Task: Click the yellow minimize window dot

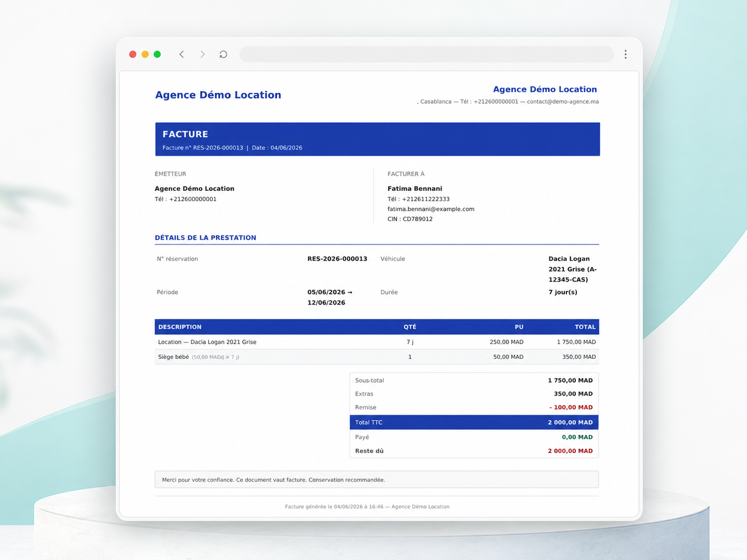Action: pos(145,54)
